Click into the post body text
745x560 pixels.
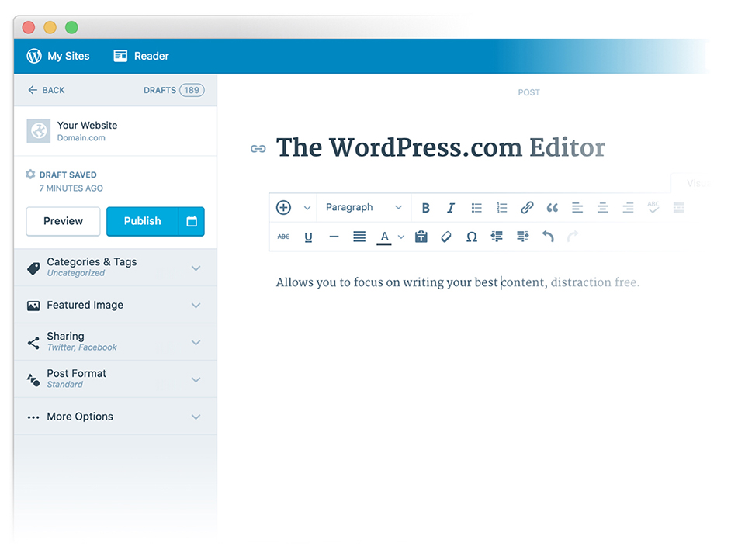click(458, 282)
